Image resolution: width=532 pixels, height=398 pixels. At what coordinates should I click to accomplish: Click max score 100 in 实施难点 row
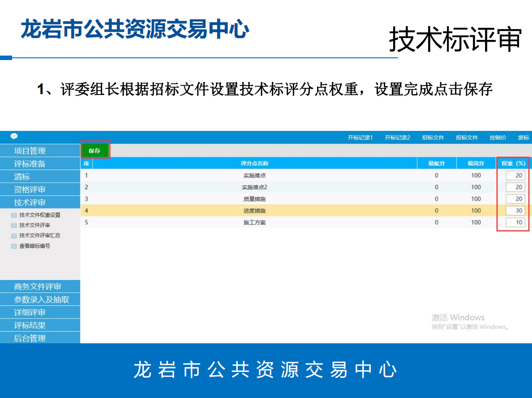tap(476, 175)
